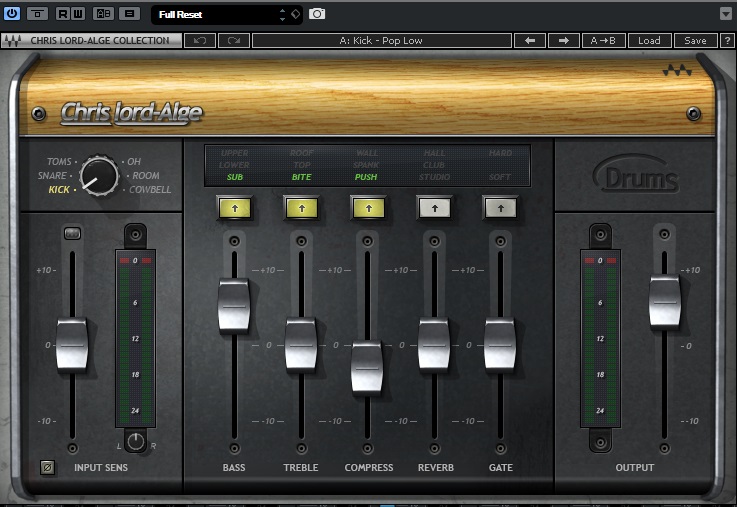737x507 pixels.
Task: Click the HALL reverb mode label
Action: point(434,153)
